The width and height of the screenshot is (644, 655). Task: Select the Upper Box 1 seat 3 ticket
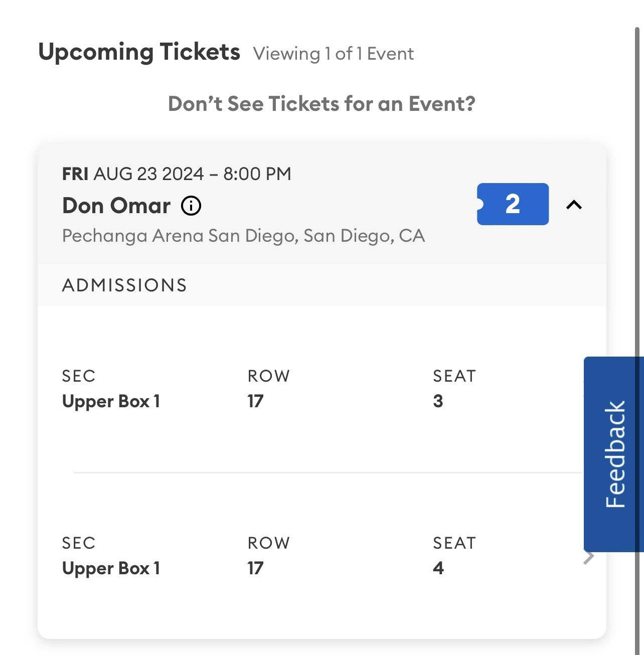coord(322,389)
